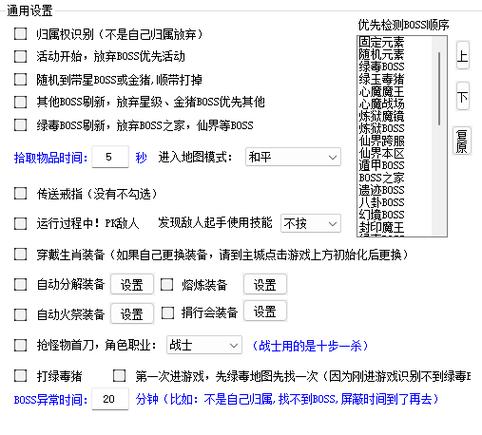
Task: Enable 打绿毒猪 checkbox
Action: [20, 376]
